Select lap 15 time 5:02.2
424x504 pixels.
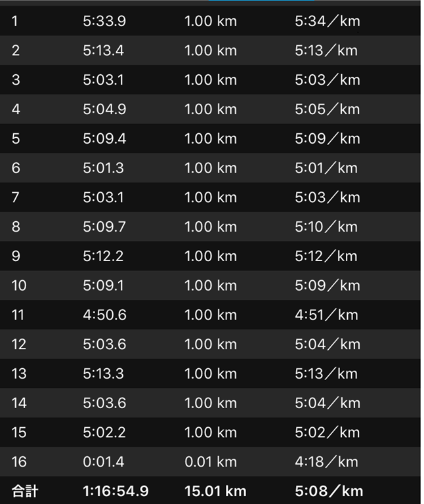coord(104,432)
